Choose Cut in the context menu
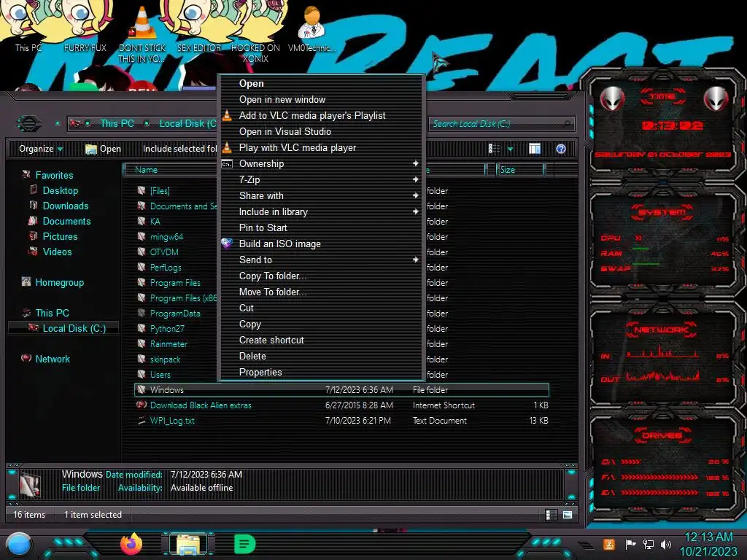 click(321, 308)
